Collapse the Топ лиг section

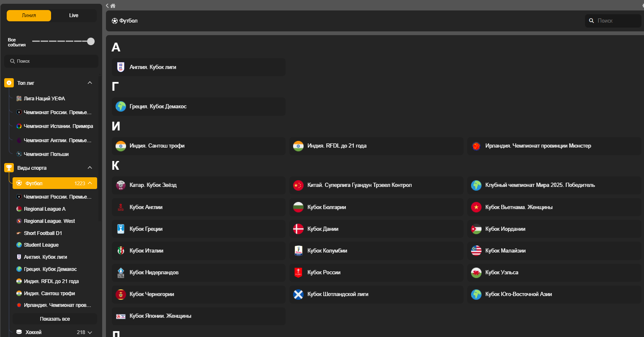90,83
